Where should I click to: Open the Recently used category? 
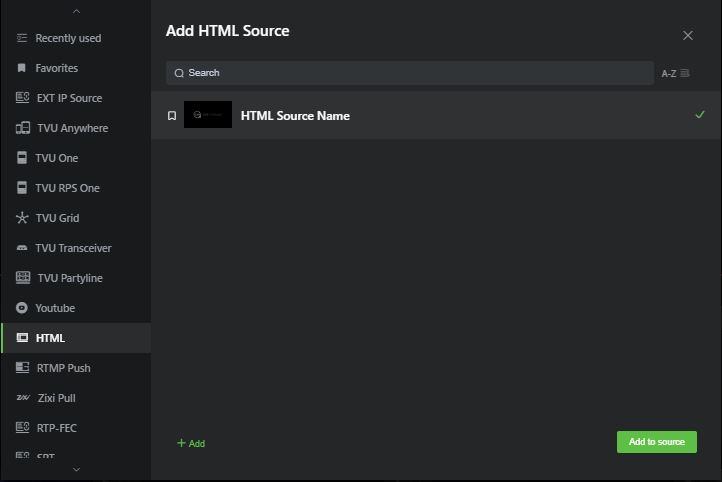76,38
